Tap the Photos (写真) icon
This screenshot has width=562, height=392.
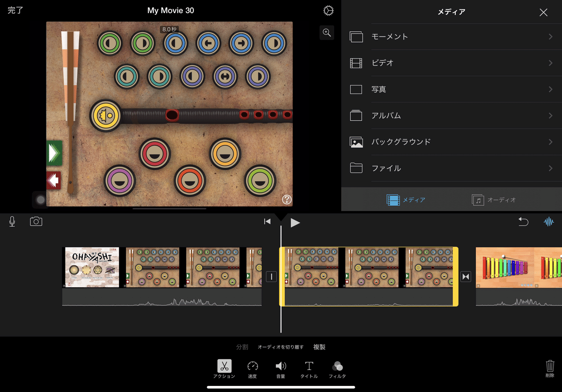[356, 89]
